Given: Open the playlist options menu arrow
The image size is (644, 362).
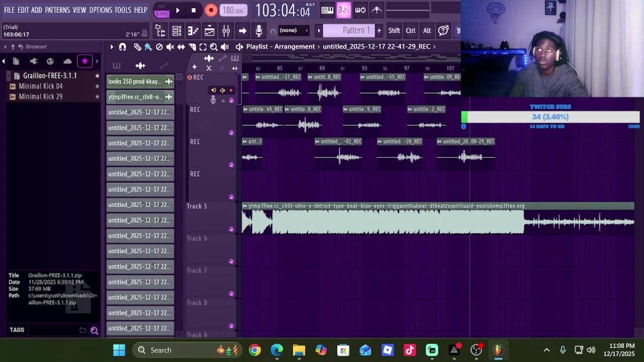Looking at the screenshot, I should point(112,47).
